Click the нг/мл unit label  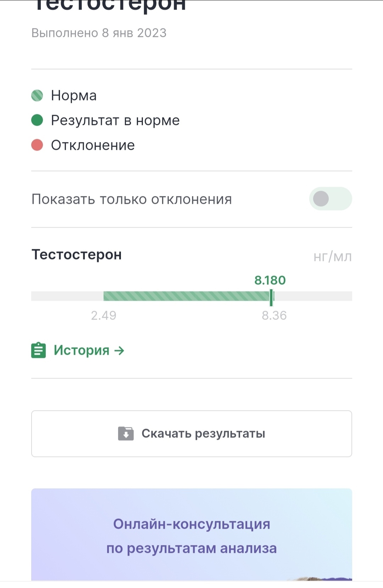pyautogui.click(x=332, y=256)
